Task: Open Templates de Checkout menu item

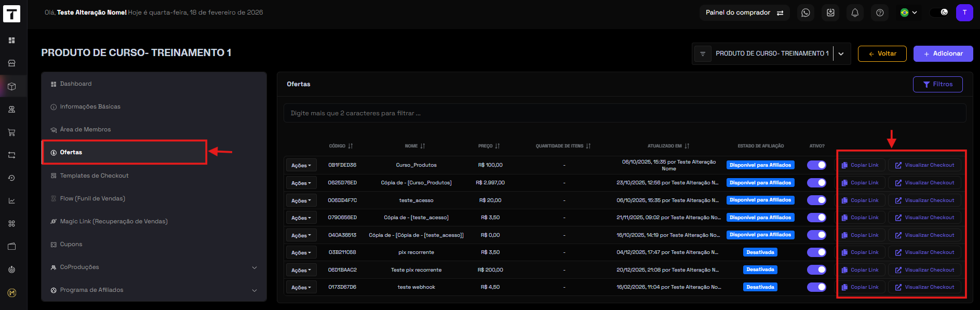Action: 94,176
